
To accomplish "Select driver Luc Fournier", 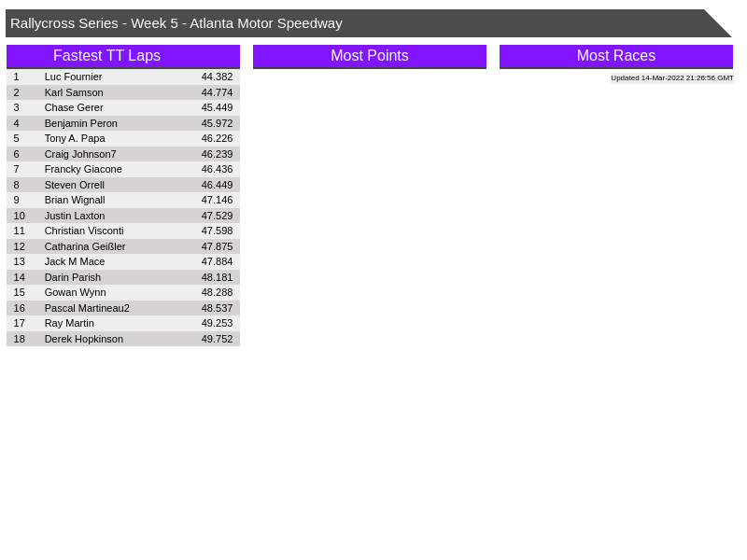I will [x=73, y=77].
